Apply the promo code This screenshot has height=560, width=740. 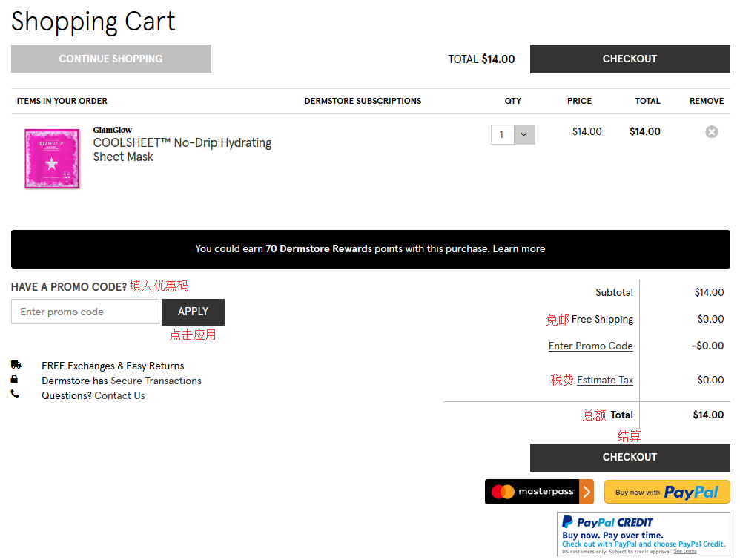[x=193, y=312]
